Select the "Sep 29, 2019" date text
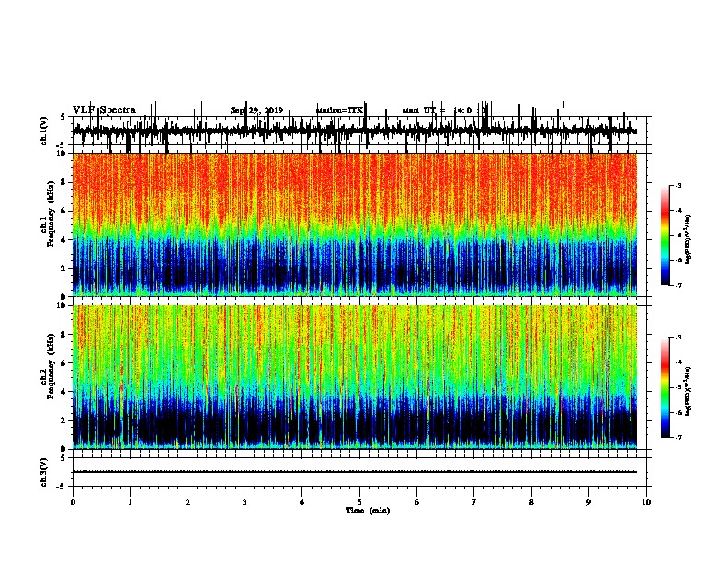 coord(256,110)
